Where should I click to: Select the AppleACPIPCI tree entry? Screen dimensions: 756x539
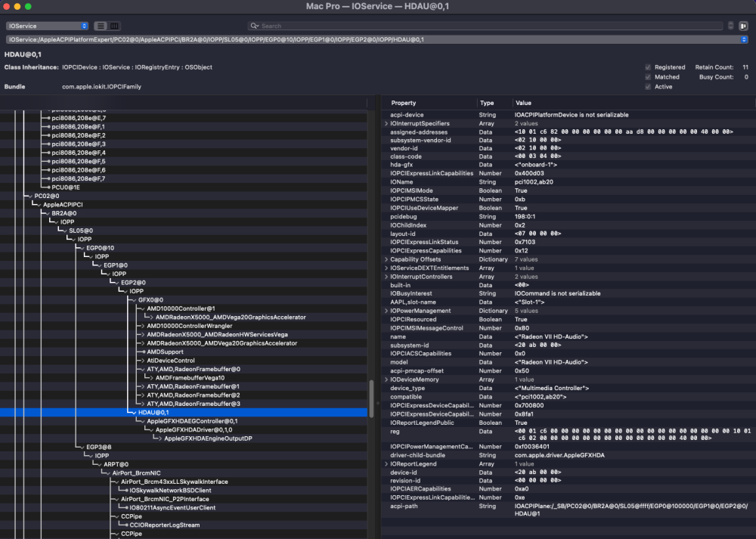tap(63, 205)
